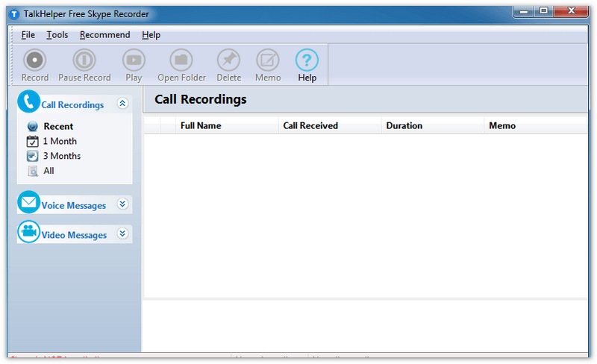Close the TalkHelper window
The image size is (597, 364).
coord(571,11)
